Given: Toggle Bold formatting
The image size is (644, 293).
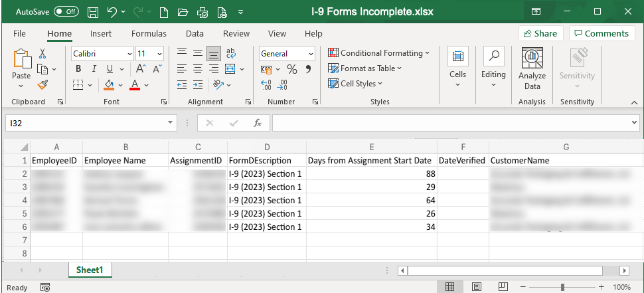Looking at the screenshot, I should 78,69.
